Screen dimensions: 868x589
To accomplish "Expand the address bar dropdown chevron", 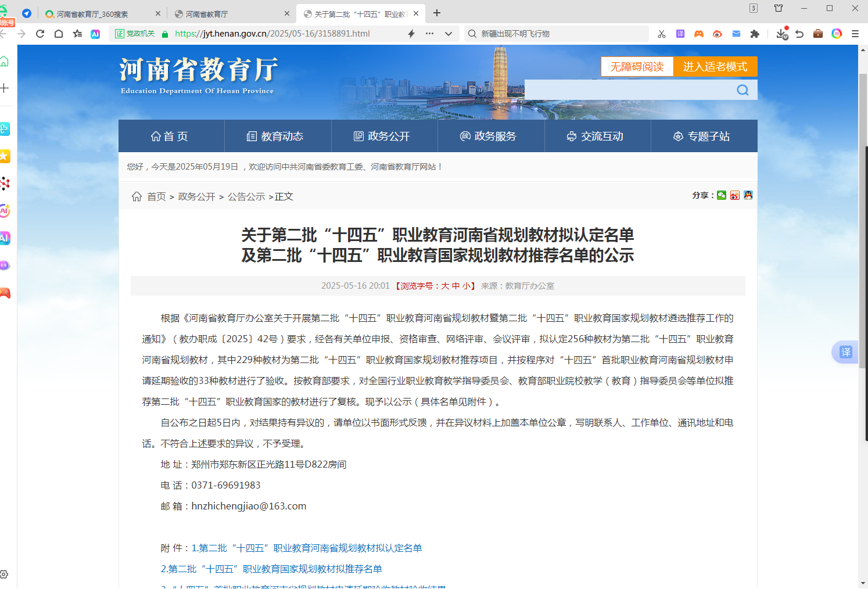I will coord(449,34).
